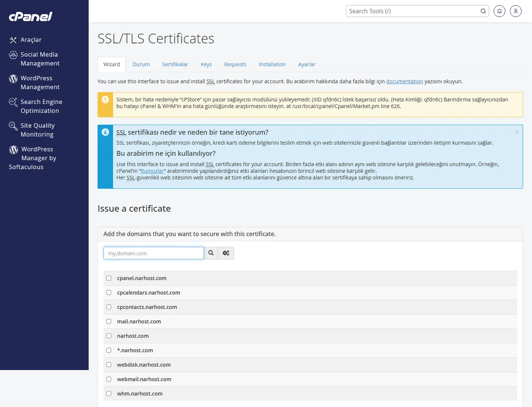
Task: Switch to the Sertifikalar tab
Action: (175, 64)
